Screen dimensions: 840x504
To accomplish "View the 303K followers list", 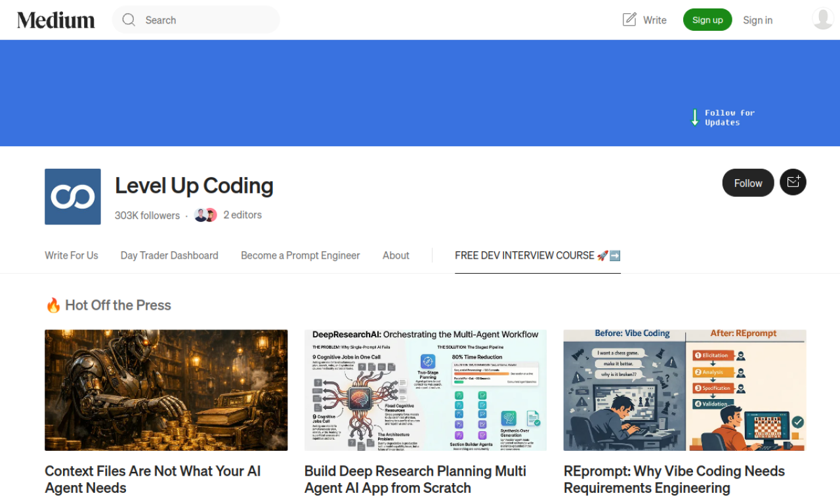I will coord(147,215).
